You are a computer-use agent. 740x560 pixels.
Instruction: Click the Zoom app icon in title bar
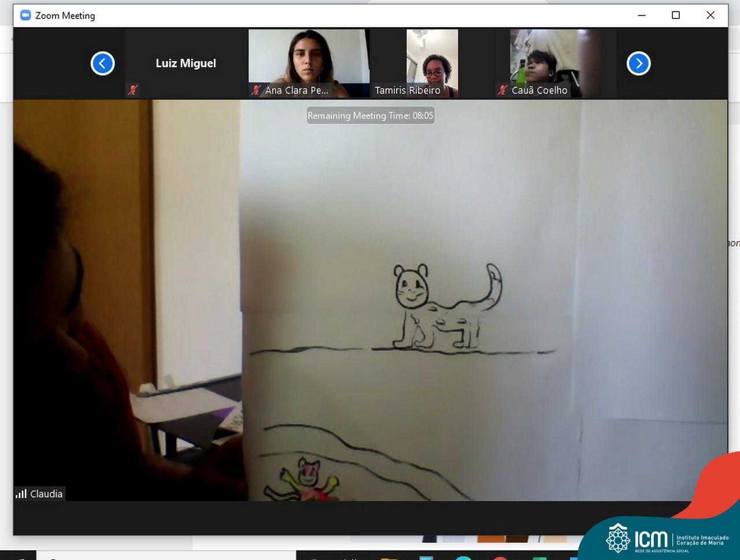[25, 16]
